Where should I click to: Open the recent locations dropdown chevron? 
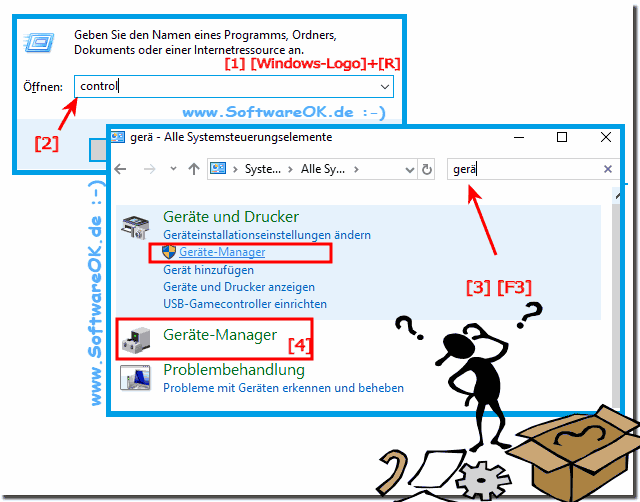tap(173, 169)
